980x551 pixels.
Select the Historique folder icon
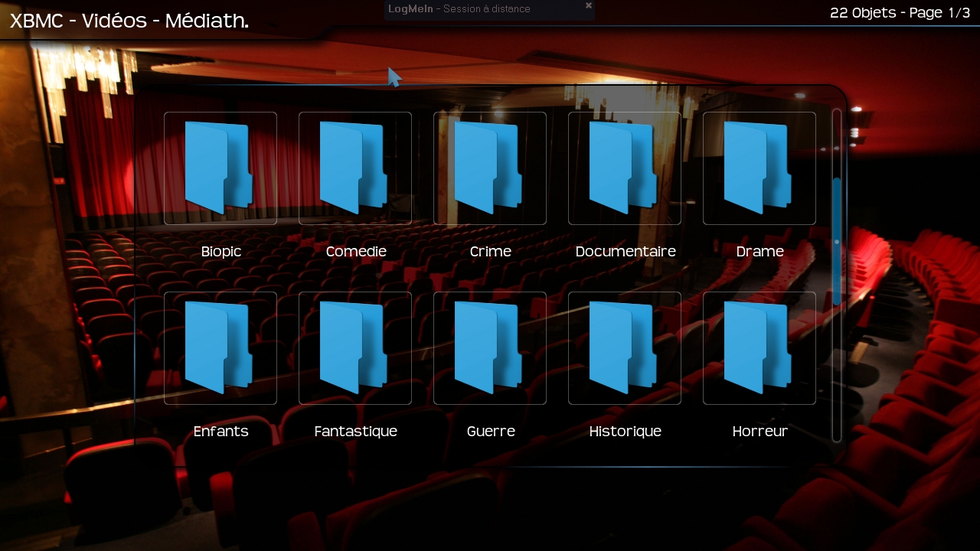click(x=624, y=348)
